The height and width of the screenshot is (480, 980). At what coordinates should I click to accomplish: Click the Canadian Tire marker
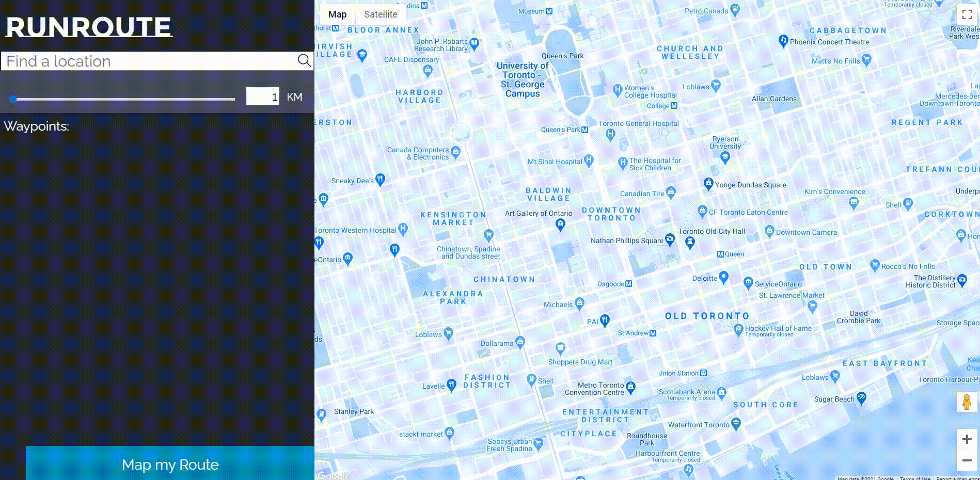coord(671,193)
